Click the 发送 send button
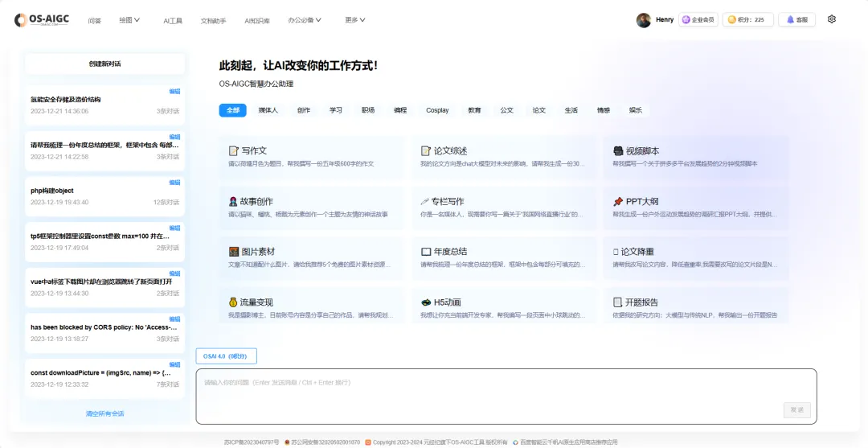868x448 pixels. [x=797, y=409]
